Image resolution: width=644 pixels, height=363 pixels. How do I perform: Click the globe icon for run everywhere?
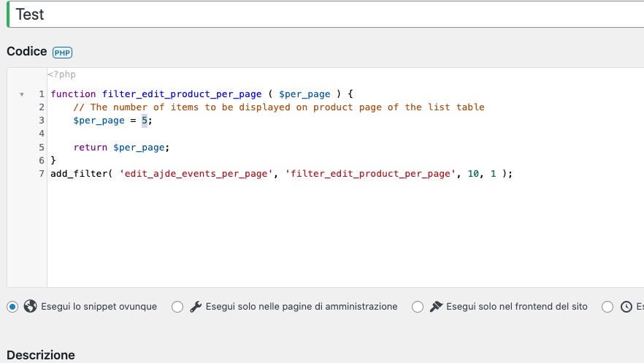pyautogui.click(x=30, y=306)
